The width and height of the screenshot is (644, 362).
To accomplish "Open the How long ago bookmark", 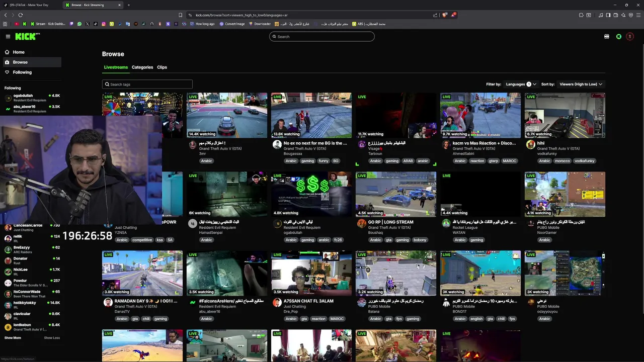I will [x=202, y=24].
